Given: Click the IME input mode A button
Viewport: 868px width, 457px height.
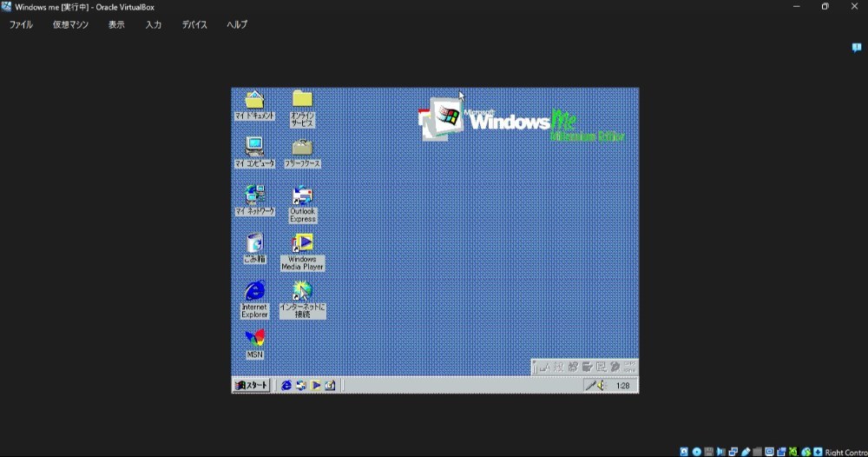Looking at the screenshot, I should 545,368.
